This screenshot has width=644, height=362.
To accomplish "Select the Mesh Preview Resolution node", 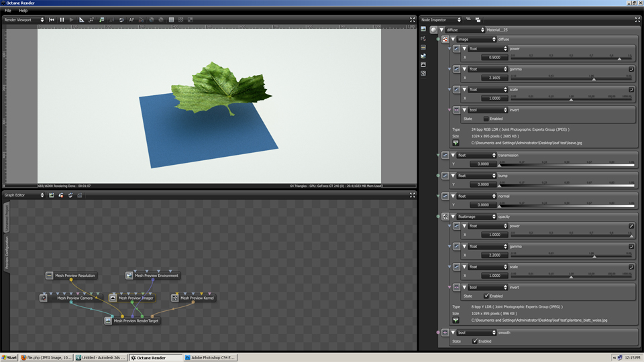I will click(x=71, y=276).
